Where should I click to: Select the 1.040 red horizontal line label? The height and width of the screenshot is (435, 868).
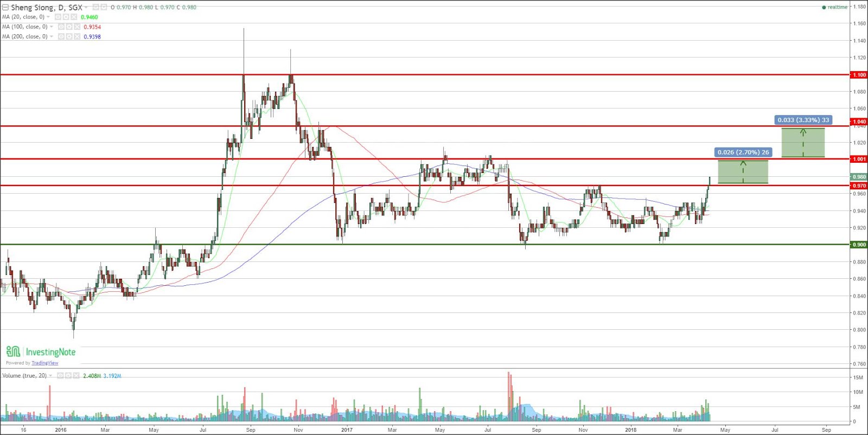(859, 121)
